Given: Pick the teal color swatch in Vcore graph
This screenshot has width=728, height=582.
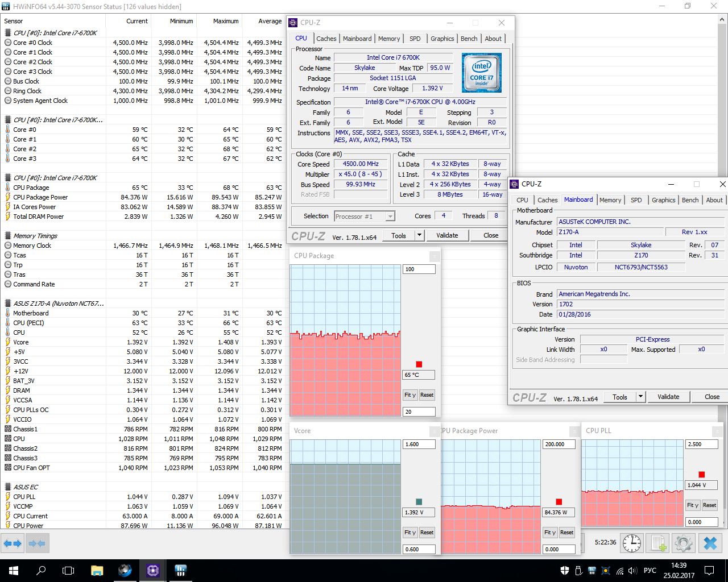Looking at the screenshot, I should (x=419, y=502).
